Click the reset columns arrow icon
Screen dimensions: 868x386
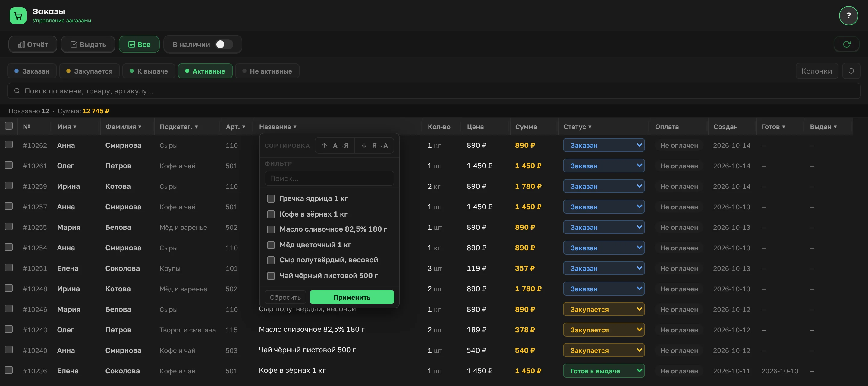click(851, 71)
